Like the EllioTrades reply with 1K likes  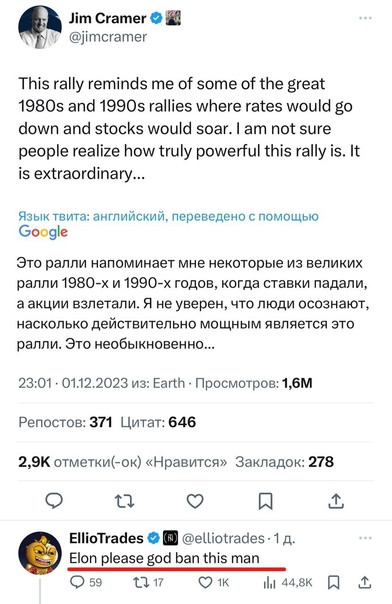214,582
